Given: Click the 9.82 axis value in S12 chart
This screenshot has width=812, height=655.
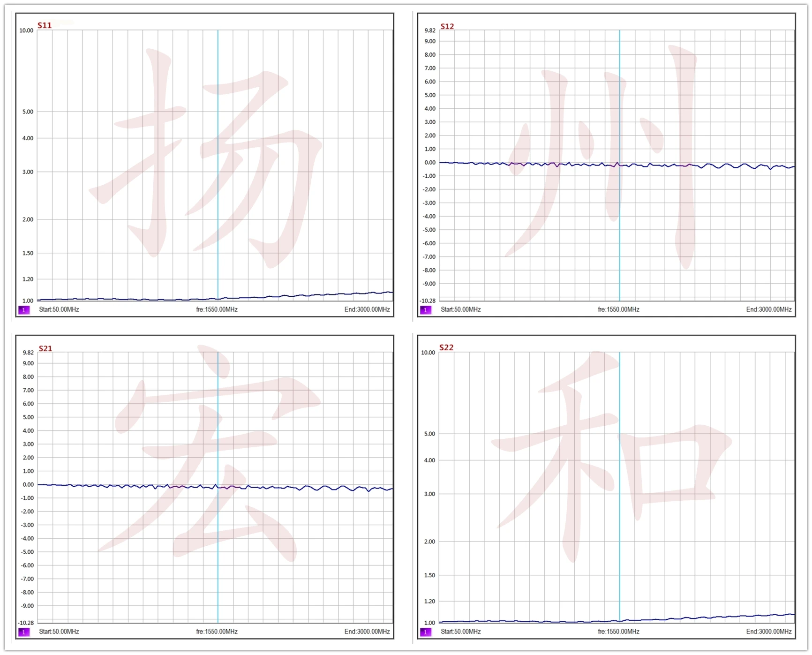Looking at the screenshot, I should [430, 30].
